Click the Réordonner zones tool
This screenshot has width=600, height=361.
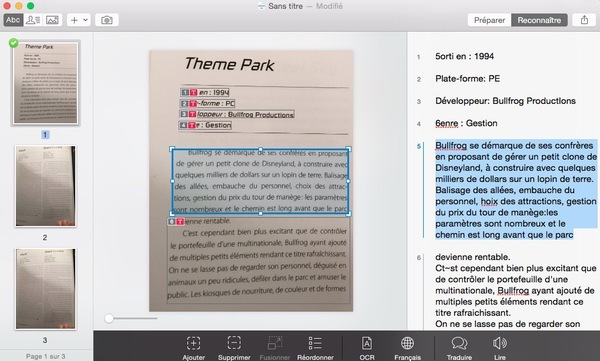[x=315, y=348]
